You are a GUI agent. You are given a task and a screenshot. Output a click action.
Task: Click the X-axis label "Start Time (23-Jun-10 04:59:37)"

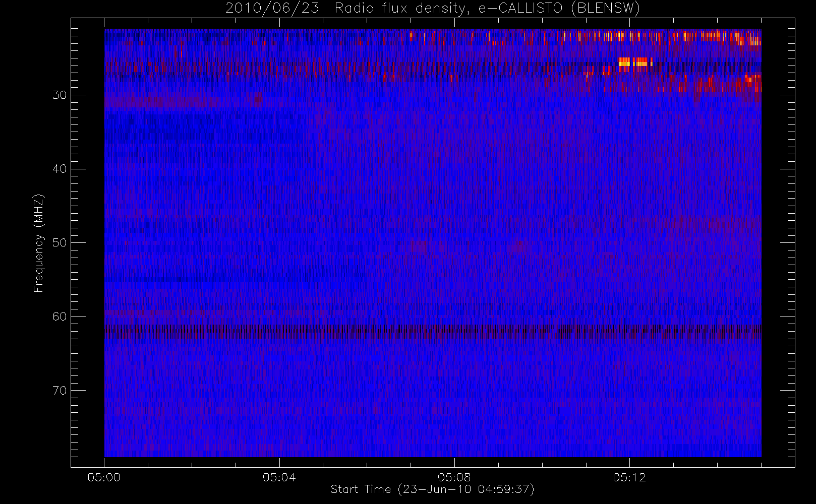(x=432, y=489)
